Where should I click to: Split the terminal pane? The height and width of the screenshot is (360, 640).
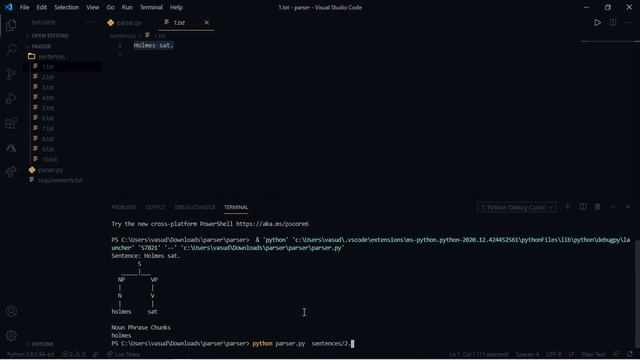pos(583,207)
